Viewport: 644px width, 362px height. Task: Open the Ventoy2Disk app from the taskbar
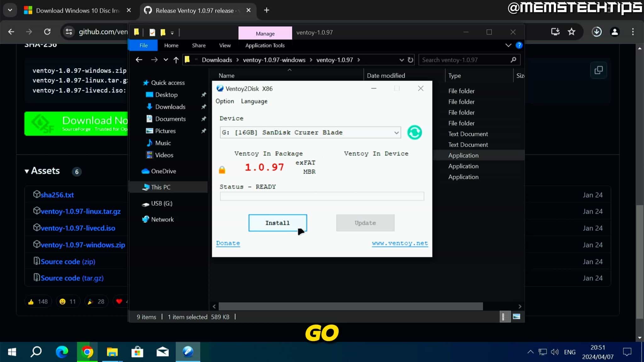click(x=188, y=352)
